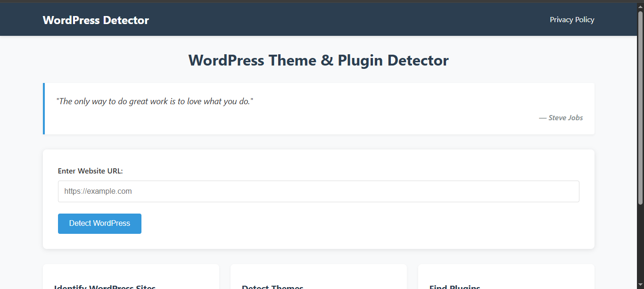The height and width of the screenshot is (289, 644).
Task: Click the WordPress Theme & Plugin Detector heading
Action: (x=318, y=60)
